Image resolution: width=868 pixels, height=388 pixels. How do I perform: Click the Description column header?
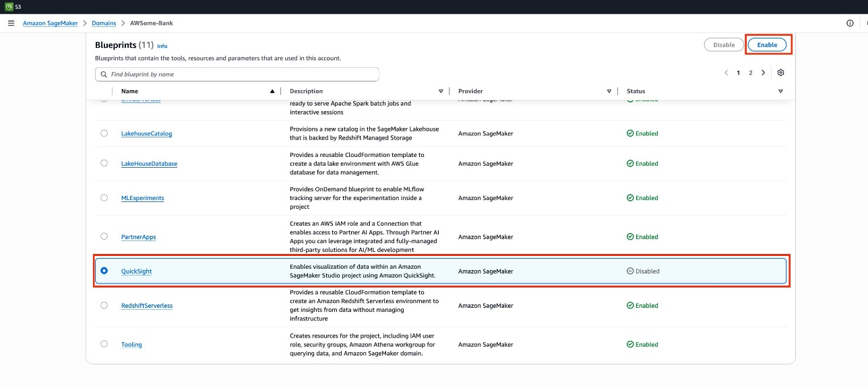click(x=306, y=91)
